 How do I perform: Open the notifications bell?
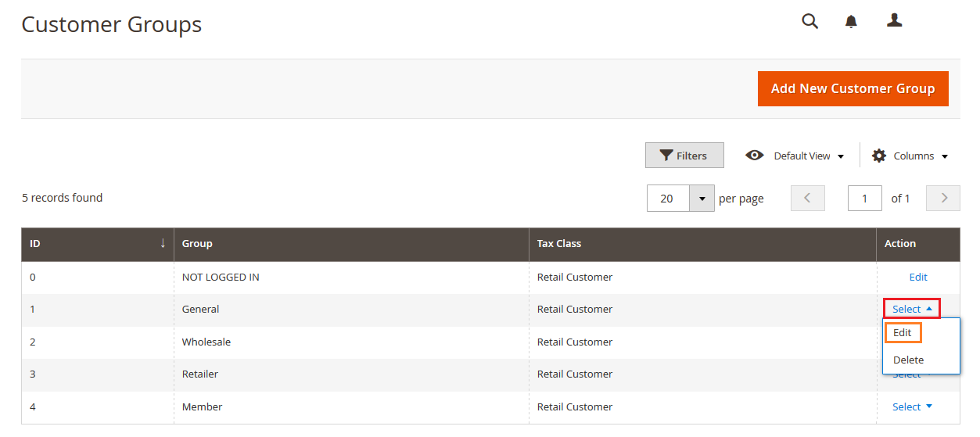click(x=851, y=22)
